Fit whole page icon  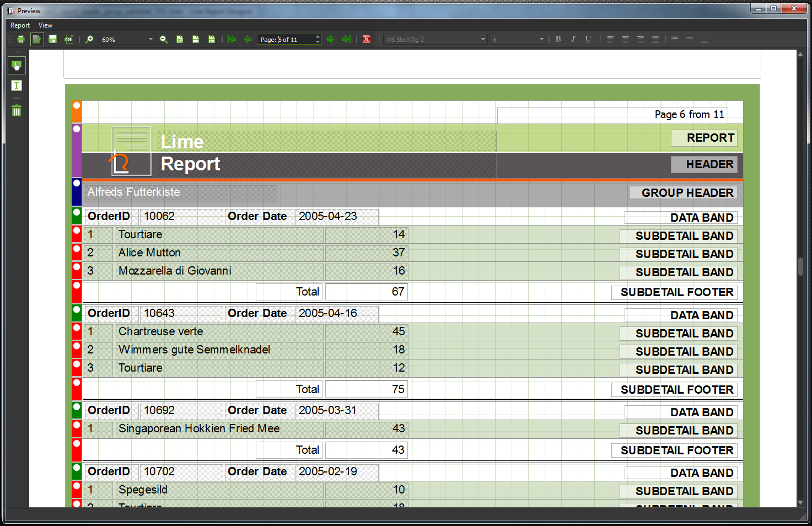(x=212, y=39)
